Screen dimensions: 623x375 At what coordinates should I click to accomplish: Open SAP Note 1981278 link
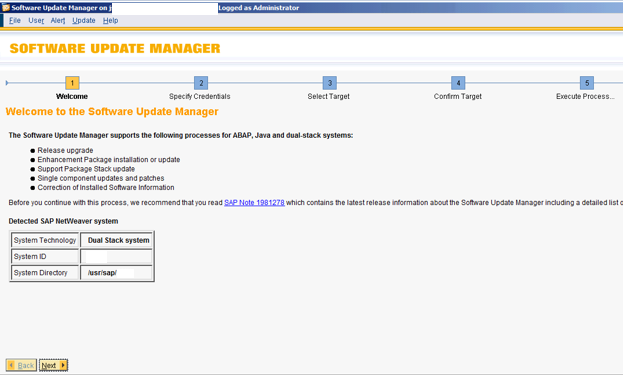click(254, 203)
